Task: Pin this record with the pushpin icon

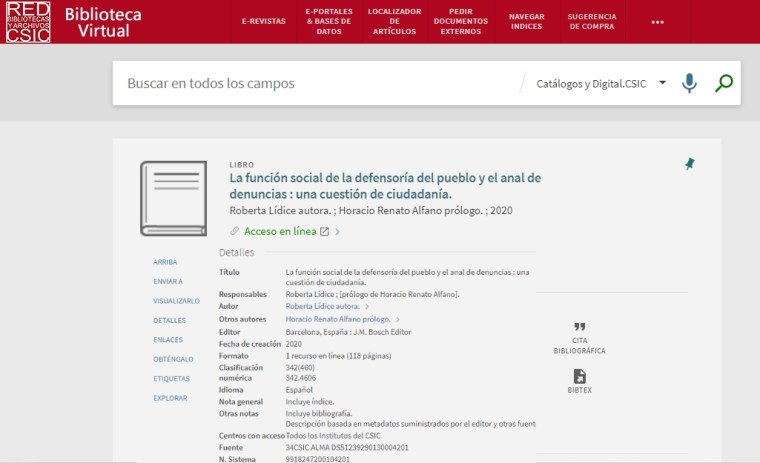Action: tap(689, 164)
